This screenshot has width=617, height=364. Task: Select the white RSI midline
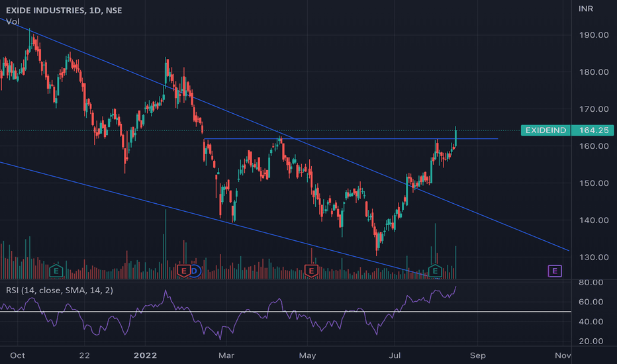pos(285,312)
